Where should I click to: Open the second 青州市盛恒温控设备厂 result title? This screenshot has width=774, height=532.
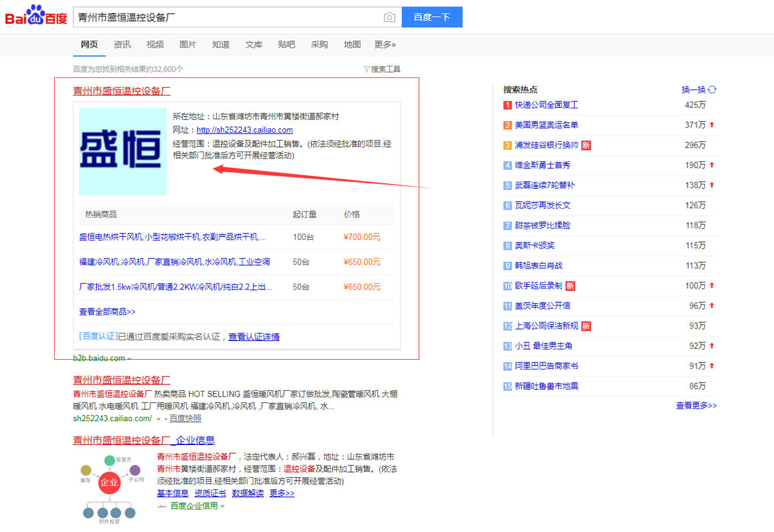coord(121,380)
